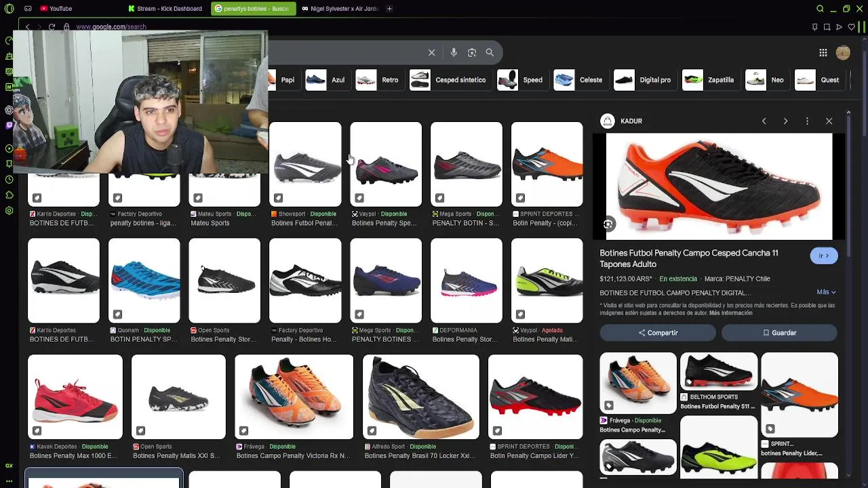Open BELTHOM SPORTS related image in side panel

[x=718, y=371]
